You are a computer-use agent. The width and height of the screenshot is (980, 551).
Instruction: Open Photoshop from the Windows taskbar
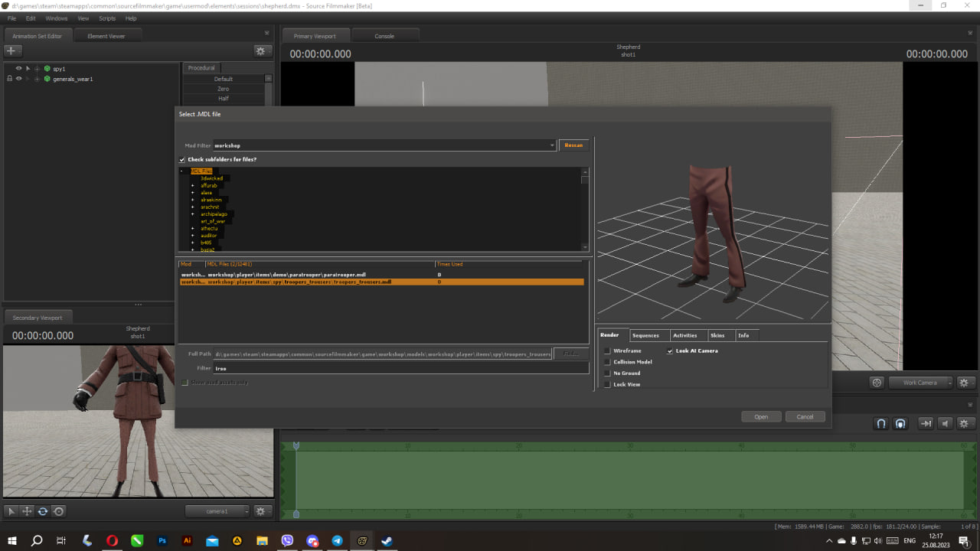click(x=162, y=540)
